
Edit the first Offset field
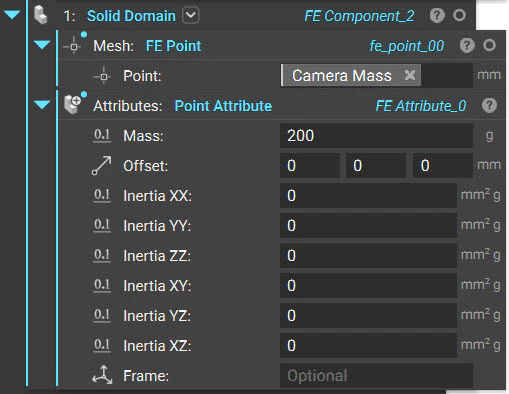[x=310, y=165]
